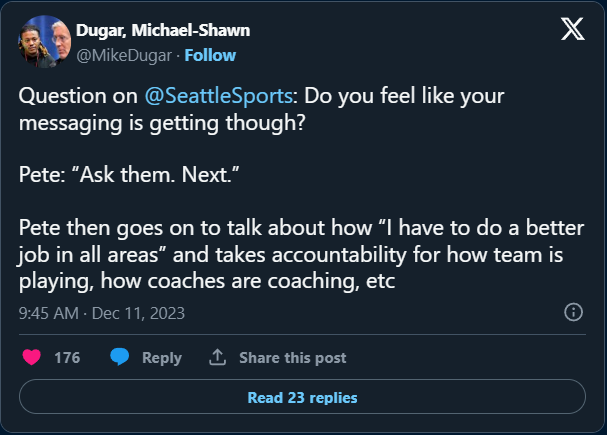Click the Dec 11, 2023 date
Viewport: 607px width, 435px height.
click(x=139, y=313)
